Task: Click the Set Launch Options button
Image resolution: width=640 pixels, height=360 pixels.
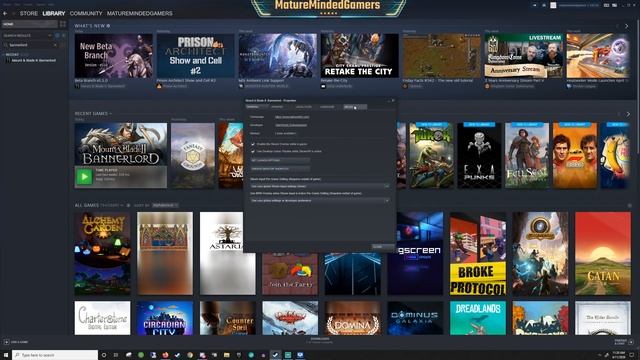Action: pyautogui.click(x=280, y=160)
